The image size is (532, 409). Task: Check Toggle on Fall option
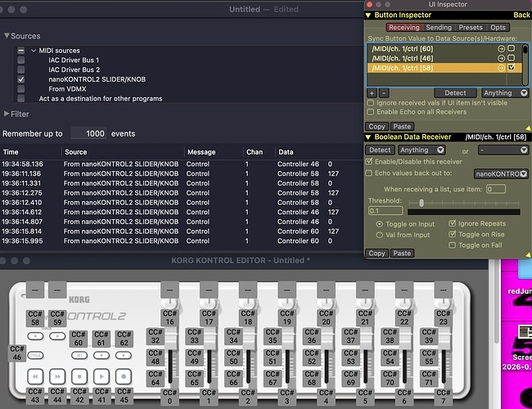[x=453, y=245]
